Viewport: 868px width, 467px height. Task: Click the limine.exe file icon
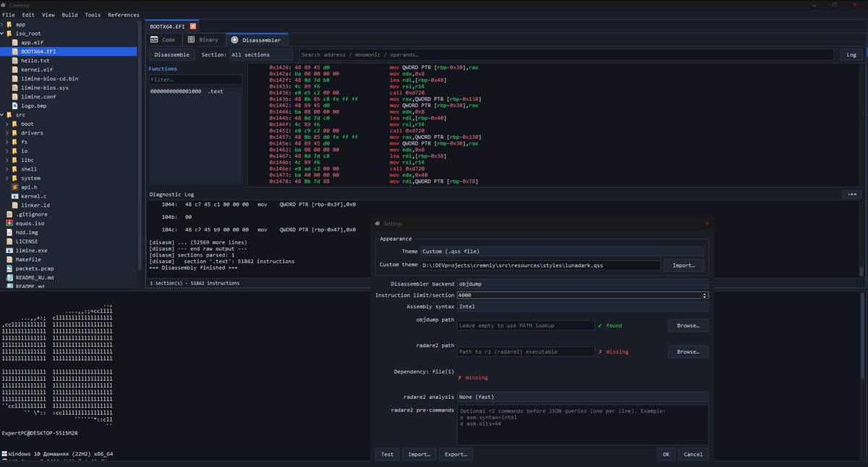tap(9, 250)
